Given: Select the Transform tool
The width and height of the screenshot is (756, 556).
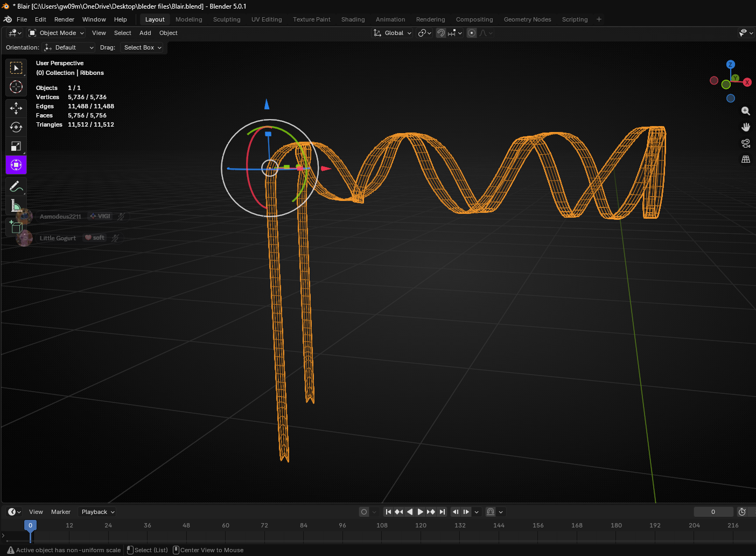Looking at the screenshot, I should coord(16,165).
